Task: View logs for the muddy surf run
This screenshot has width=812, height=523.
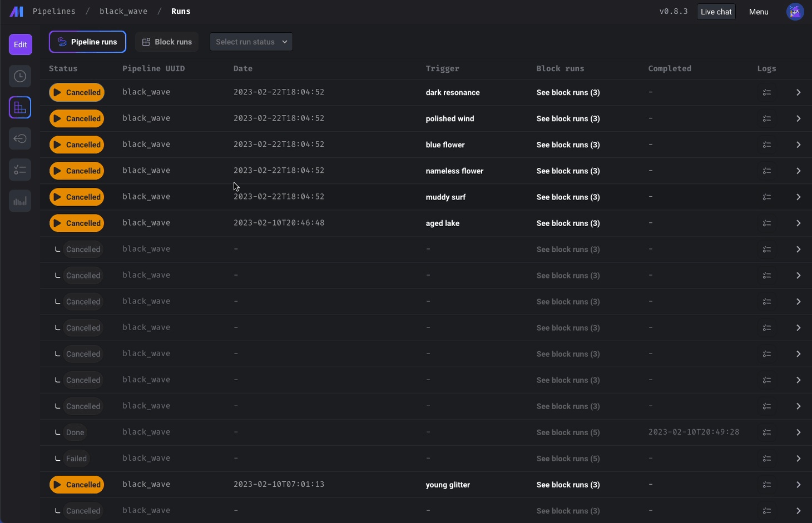Action: (767, 197)
